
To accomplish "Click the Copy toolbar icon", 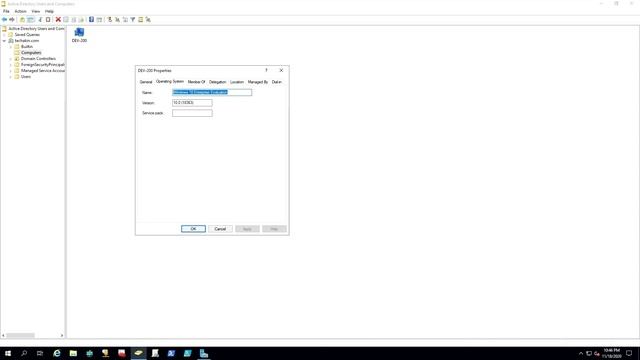I will tap(48, 20).
